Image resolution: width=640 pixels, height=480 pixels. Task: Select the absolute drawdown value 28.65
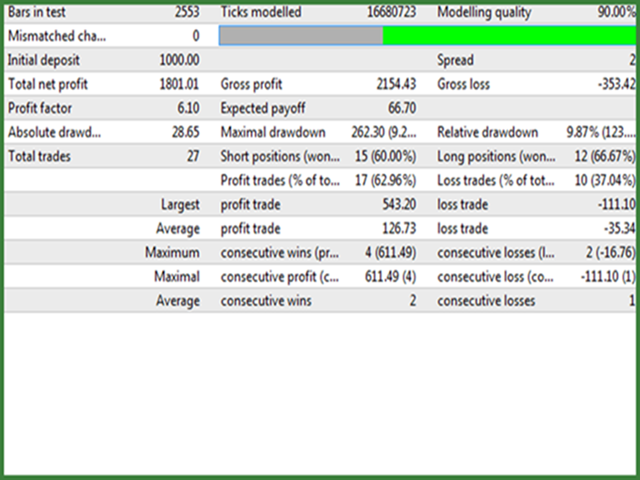pyautogui.click(x=186, y=132)
